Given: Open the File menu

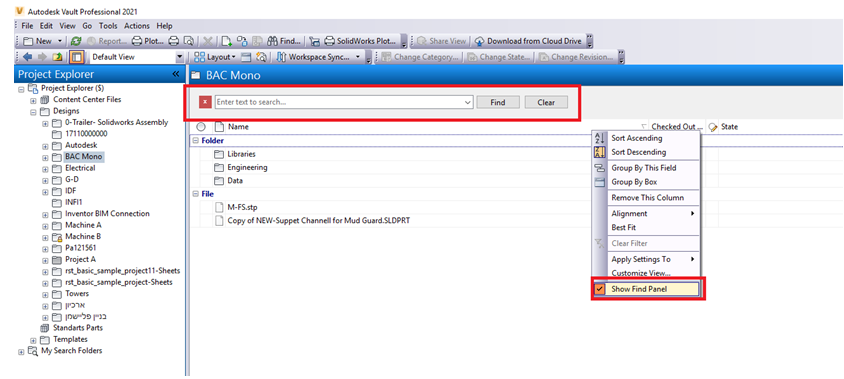Looking at the screenshot, I should point(27,26).
